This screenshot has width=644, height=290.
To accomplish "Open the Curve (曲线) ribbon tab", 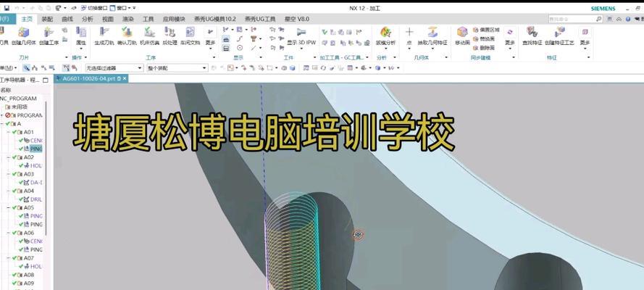I will pyautogui.click(x=67, y=19).
